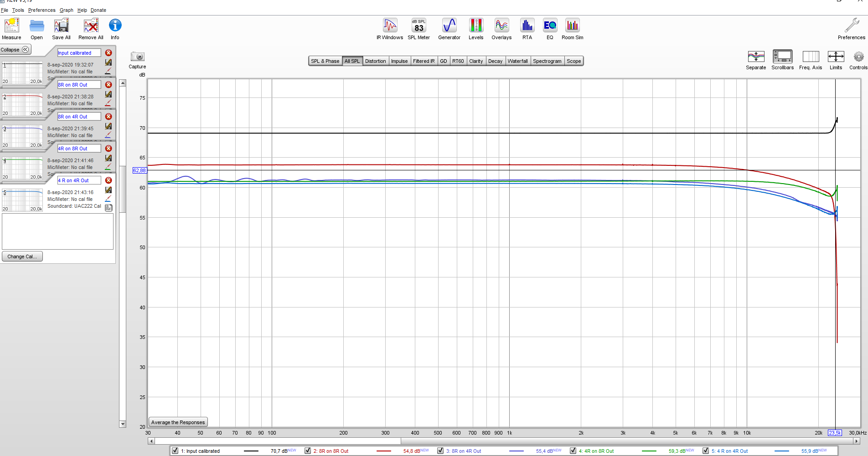Switch to the Clarity tab

pyautogui.click(x=476, y=61)
